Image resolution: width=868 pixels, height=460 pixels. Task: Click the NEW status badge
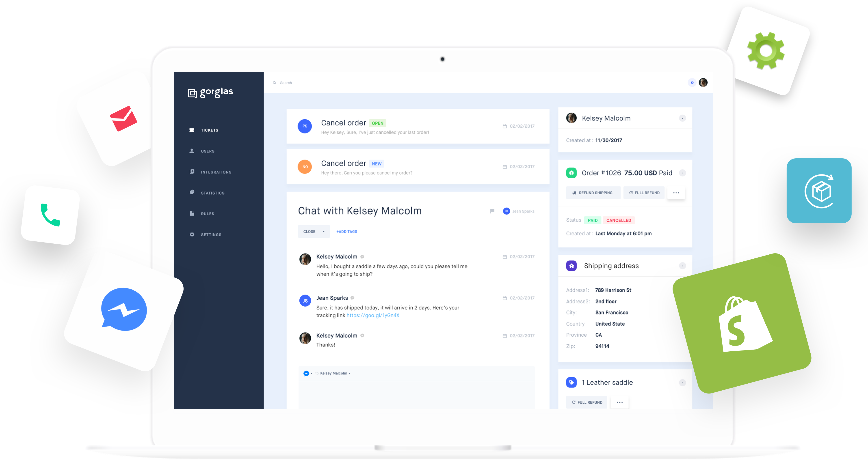point(376,164)
